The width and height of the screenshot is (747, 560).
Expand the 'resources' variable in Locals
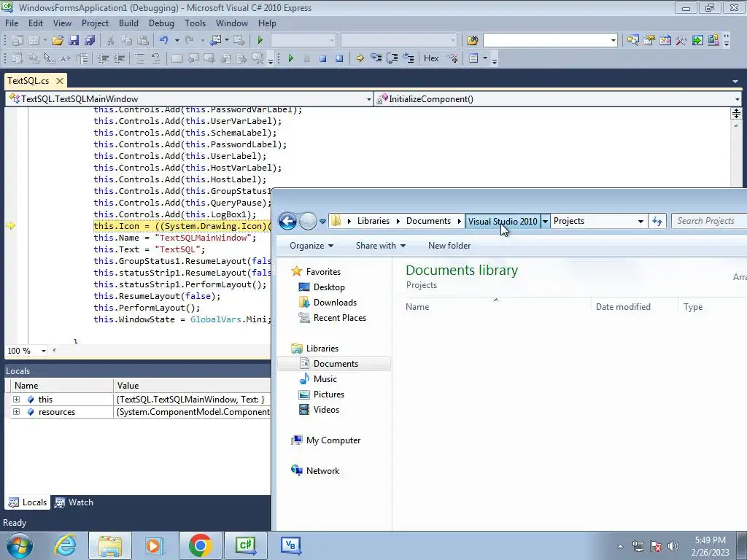16,411
